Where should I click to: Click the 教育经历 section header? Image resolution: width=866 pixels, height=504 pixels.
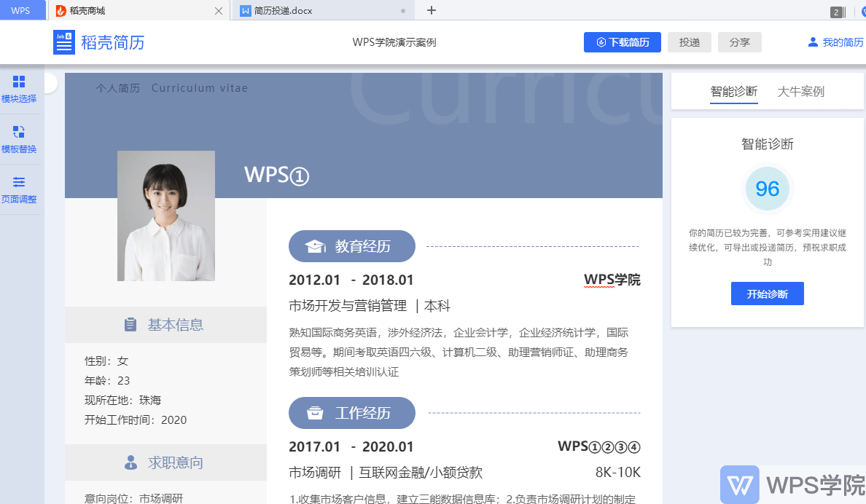(352, 246)
